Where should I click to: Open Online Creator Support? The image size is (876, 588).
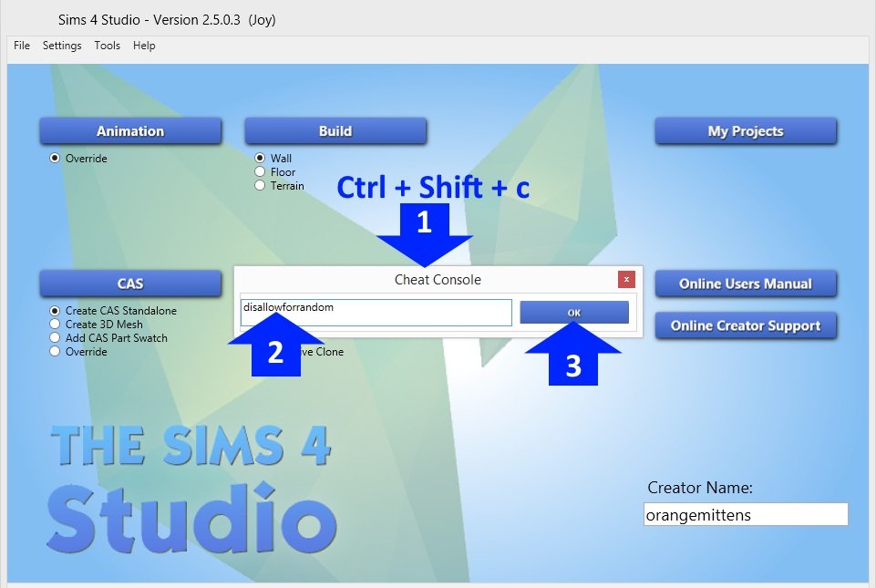click(746, 325)
